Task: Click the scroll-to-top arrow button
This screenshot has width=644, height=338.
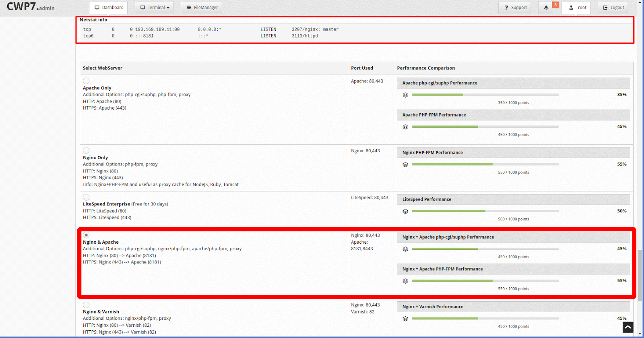Action: tap(628, 327)
